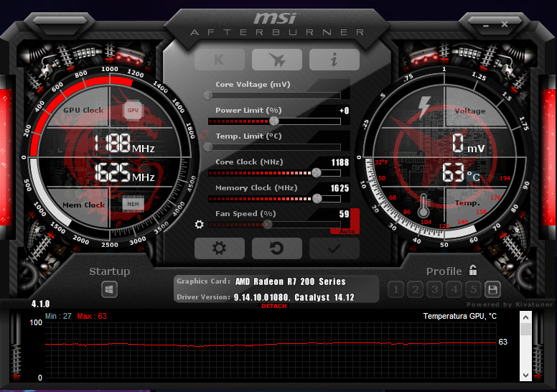Click the DETACH monitor link
Image resolution: width=557 pixels, height=392 pixels.
[274, 306]
